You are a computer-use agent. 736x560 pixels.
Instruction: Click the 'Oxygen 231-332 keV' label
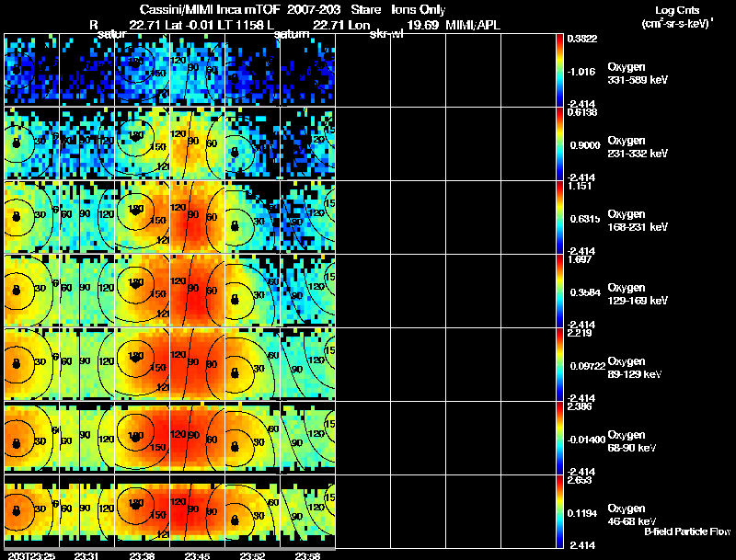pyautogui.click(x=638, y=147)
